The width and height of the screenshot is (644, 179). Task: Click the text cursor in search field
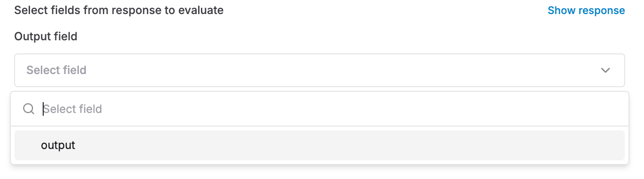44,109
